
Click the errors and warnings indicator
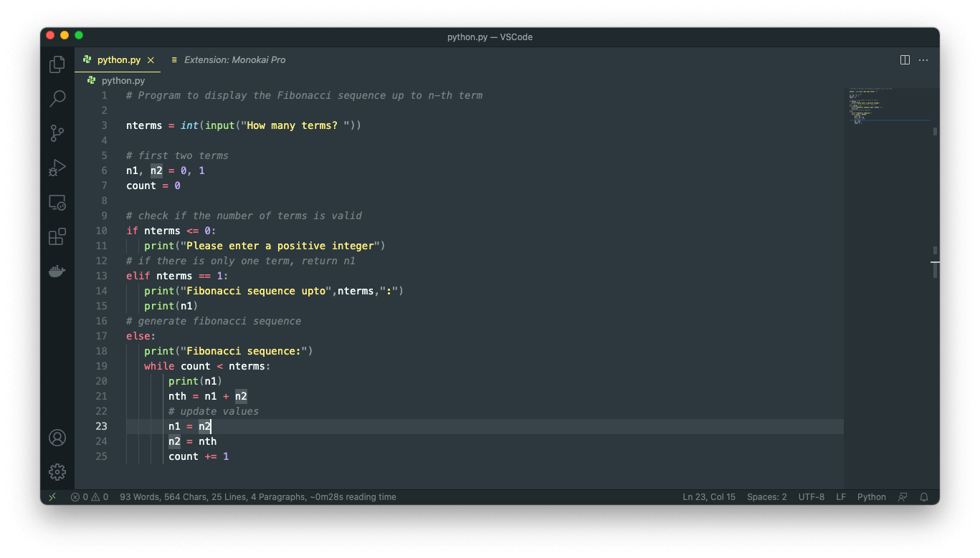90,496
